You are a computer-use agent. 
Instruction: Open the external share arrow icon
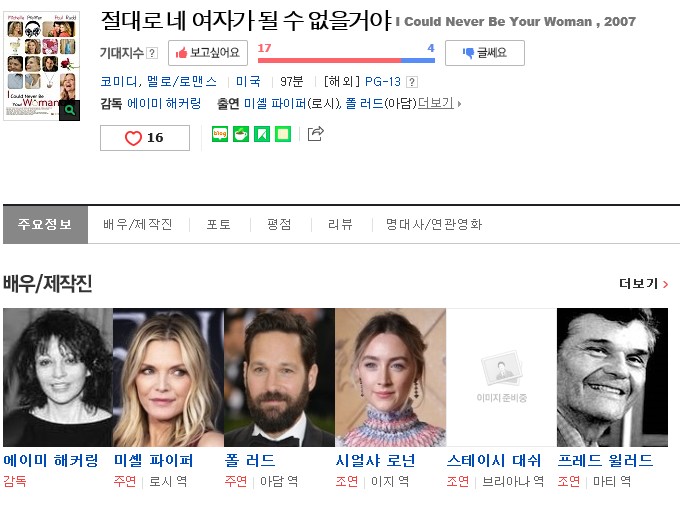click(x=315, y=134)
